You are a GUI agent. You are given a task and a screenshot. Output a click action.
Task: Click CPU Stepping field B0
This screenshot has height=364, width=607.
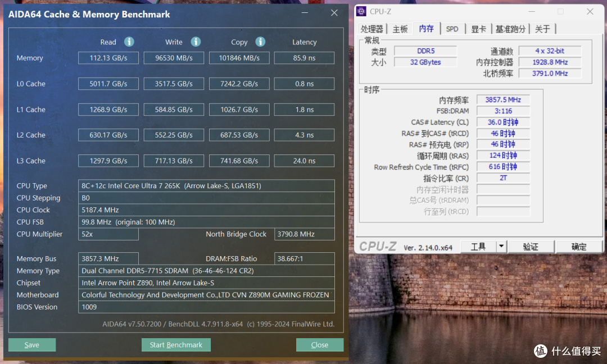206,198
